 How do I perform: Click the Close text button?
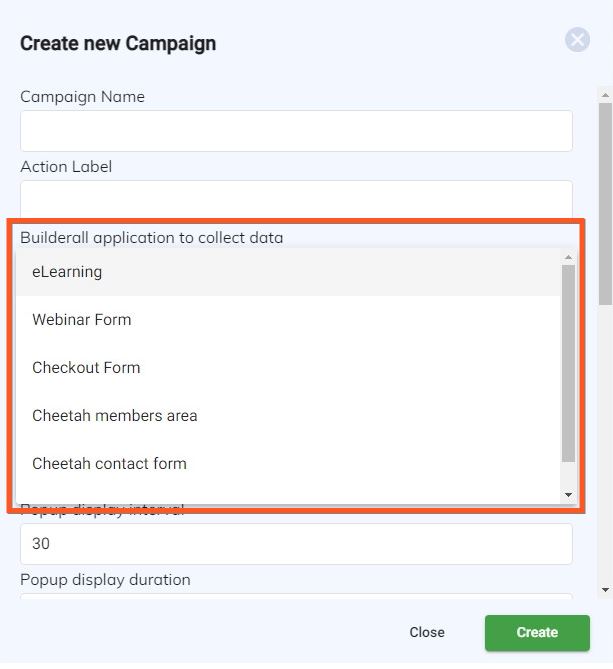click(427, 632)
